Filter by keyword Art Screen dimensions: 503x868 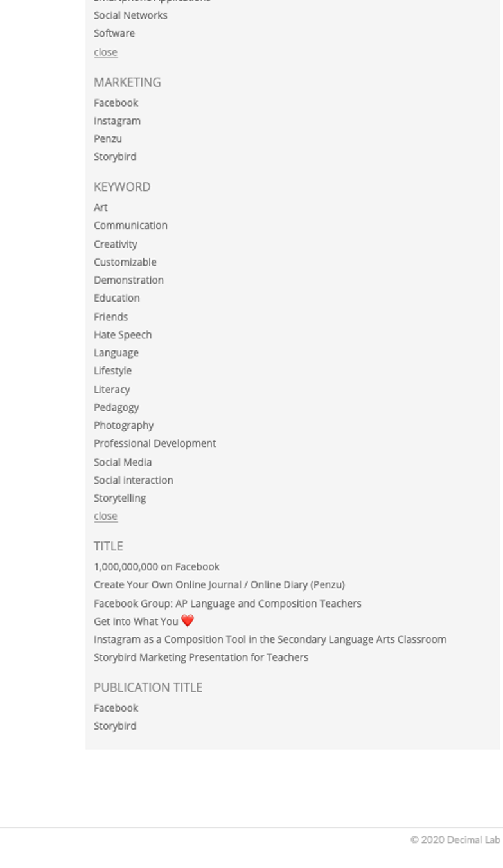coord(101,208)
